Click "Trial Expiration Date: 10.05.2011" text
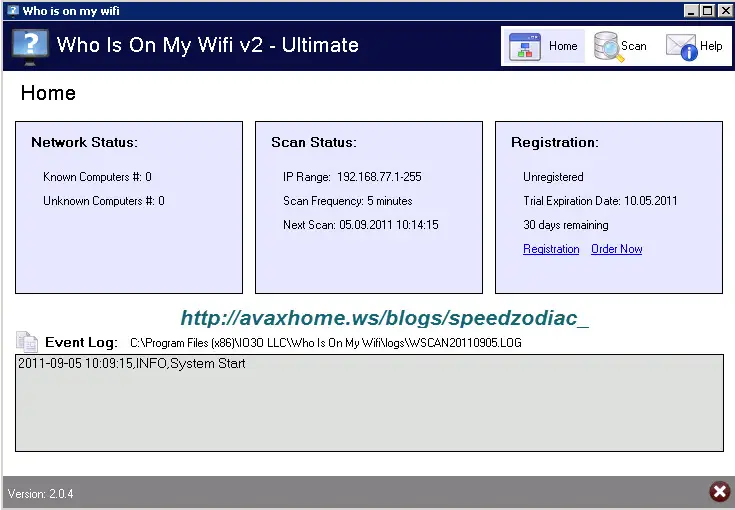 pyautogui.click(x=600, y=201)
